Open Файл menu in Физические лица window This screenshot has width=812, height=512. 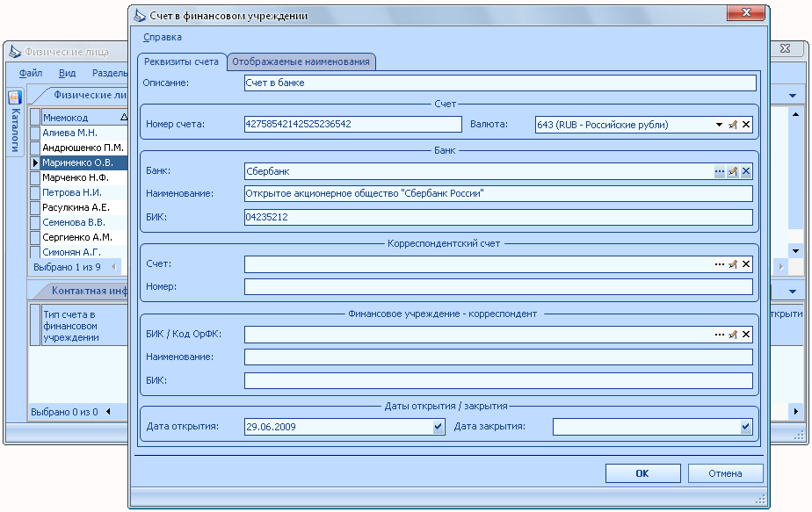tap(31, 73)
